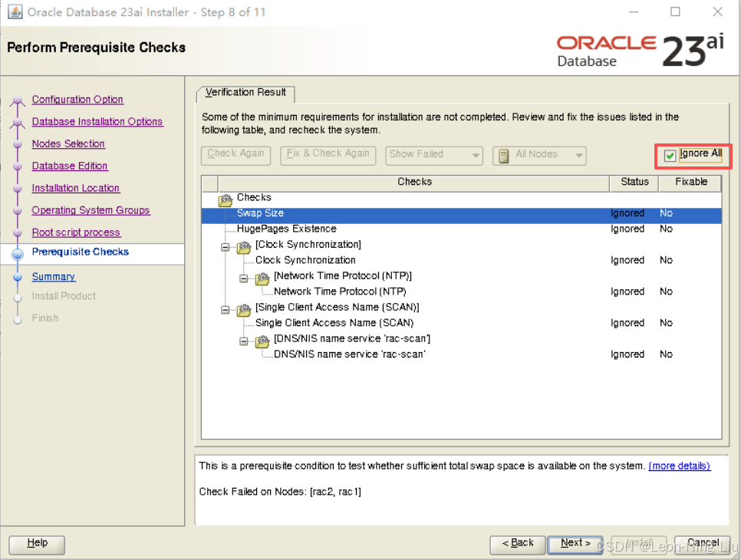
Task: Select the current Prerequisite Checks step
Action: pos(81,252)
